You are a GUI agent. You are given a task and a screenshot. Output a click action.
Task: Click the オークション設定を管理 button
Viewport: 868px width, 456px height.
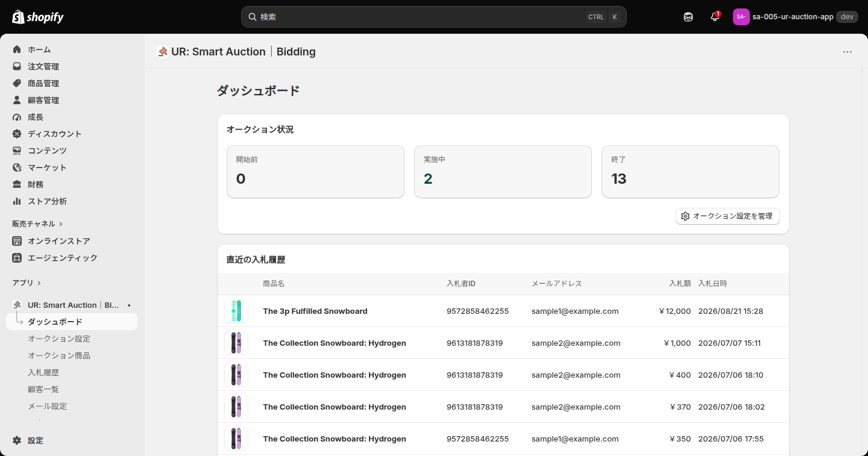coord(728,216)
